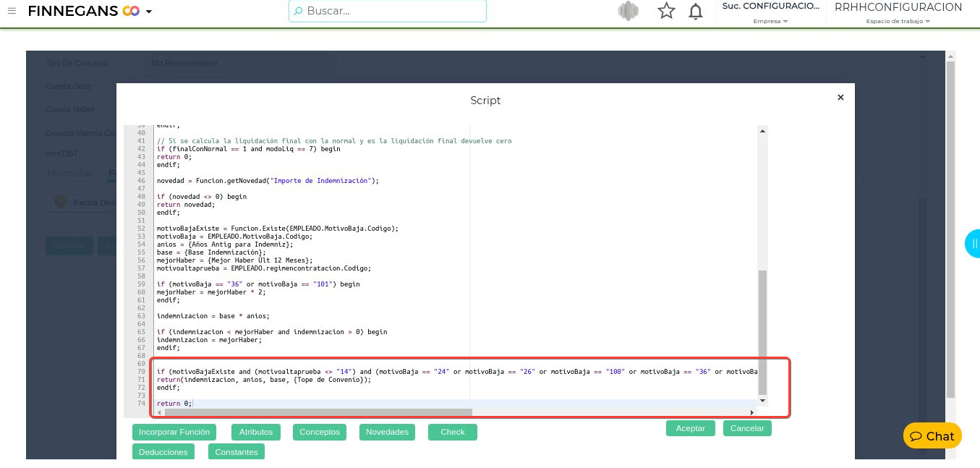980x468 pixels.
Task: Close the Script dialog with the X
Action: click(840, 97)
